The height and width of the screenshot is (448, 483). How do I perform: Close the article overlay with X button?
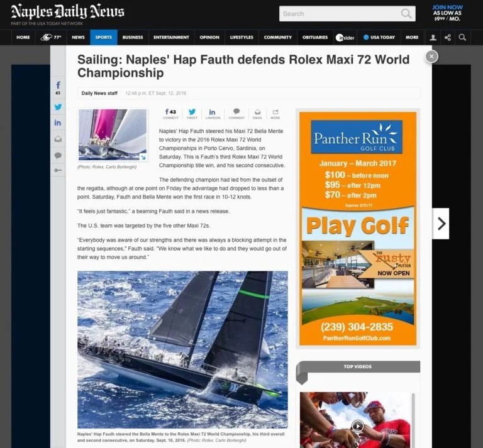431,57
